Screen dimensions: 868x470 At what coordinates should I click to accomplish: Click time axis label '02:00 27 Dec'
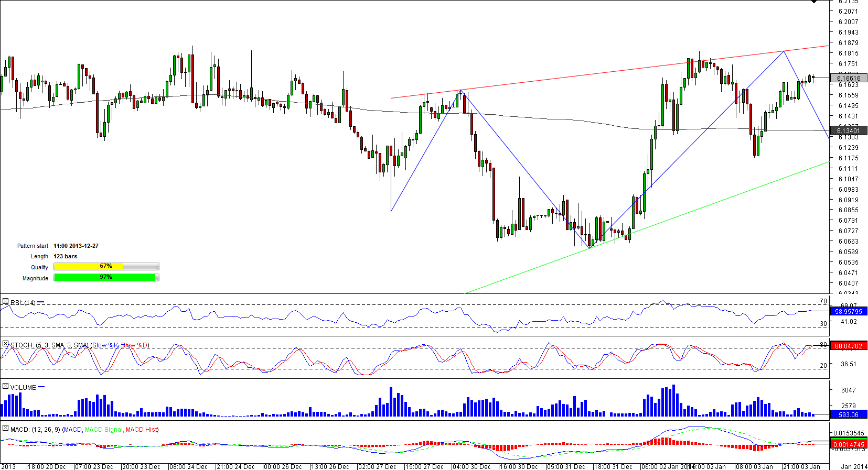(x=377, y=466)
